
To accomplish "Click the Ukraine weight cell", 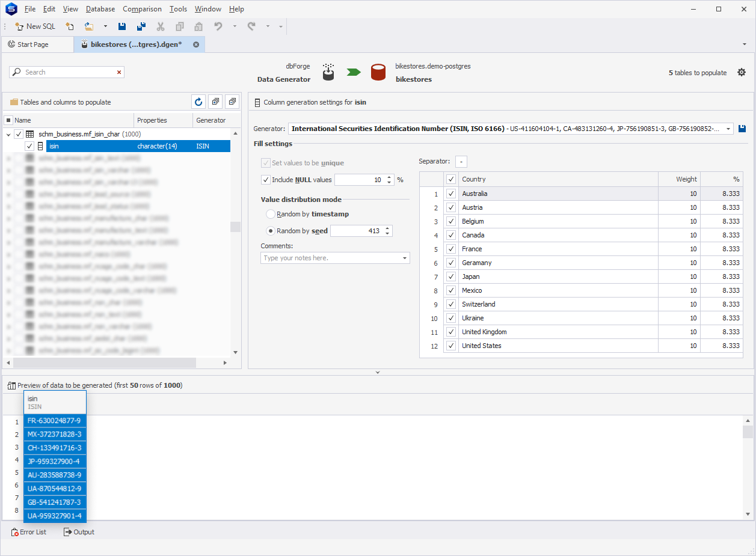I will point(679,318).
